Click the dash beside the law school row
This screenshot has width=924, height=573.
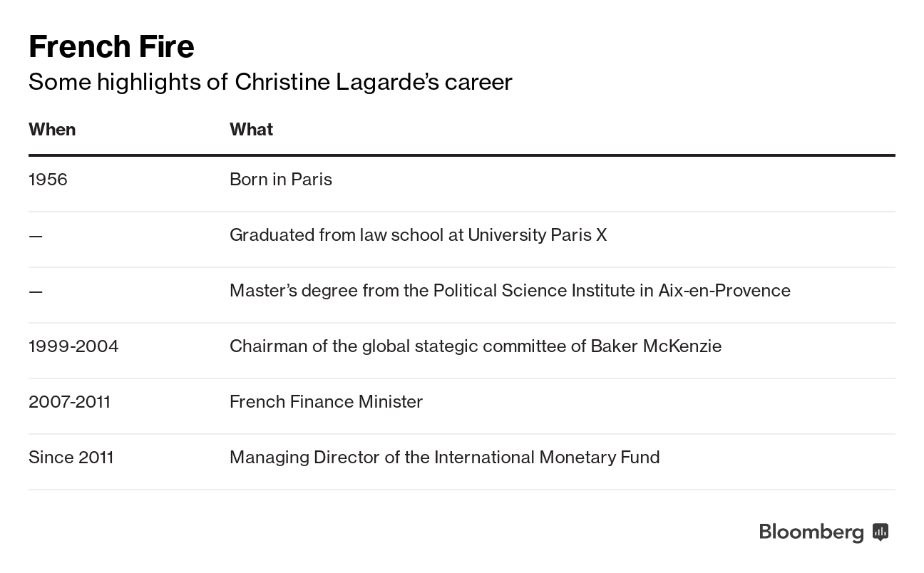pos(36,236)
